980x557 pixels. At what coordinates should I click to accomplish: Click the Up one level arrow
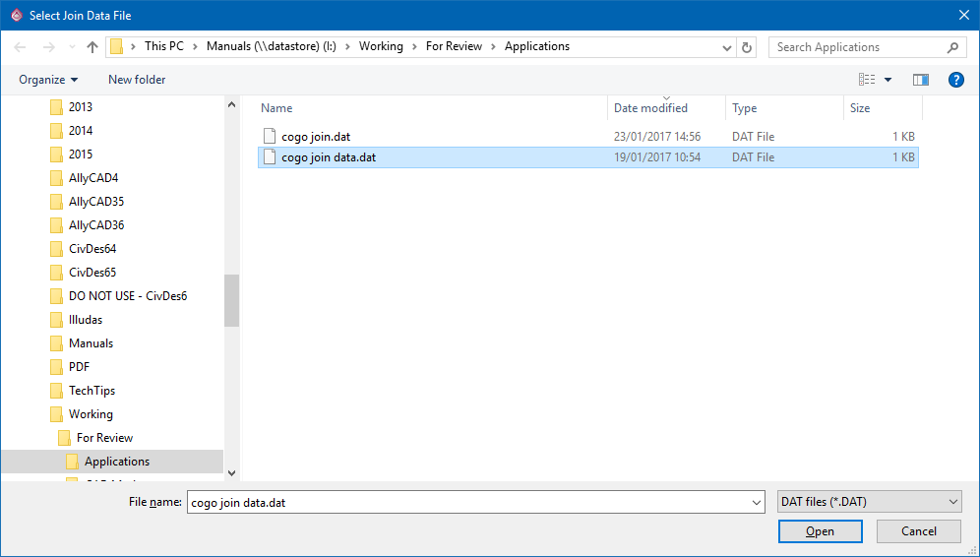tap(92, 47)
